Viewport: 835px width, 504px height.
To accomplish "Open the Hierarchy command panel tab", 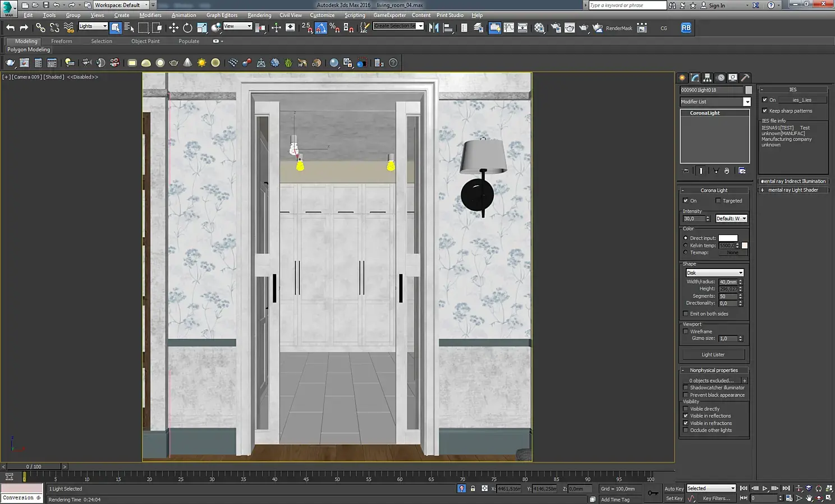I will click(x=708, y=78).
